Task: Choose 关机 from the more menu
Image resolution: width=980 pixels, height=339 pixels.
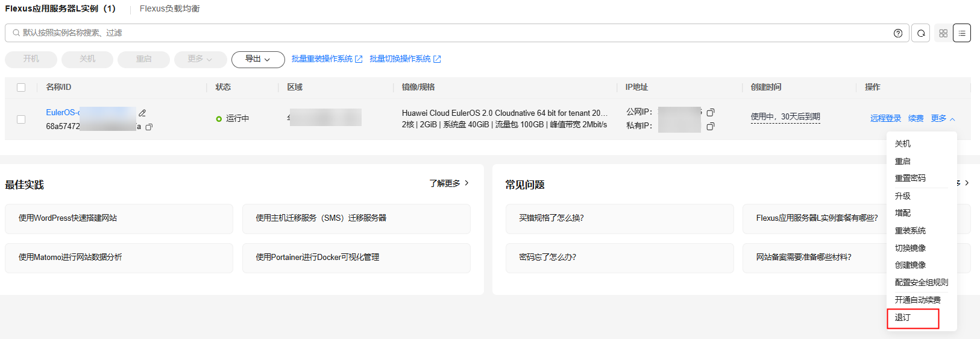Action: (903, 144)
